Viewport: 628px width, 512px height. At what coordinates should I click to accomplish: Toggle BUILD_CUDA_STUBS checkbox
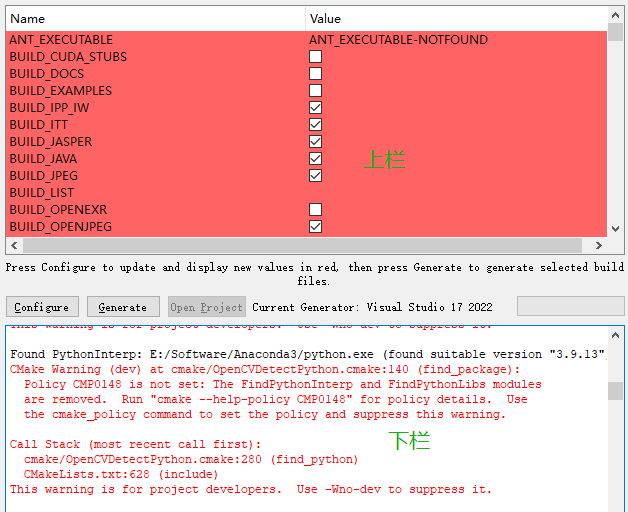315,56
